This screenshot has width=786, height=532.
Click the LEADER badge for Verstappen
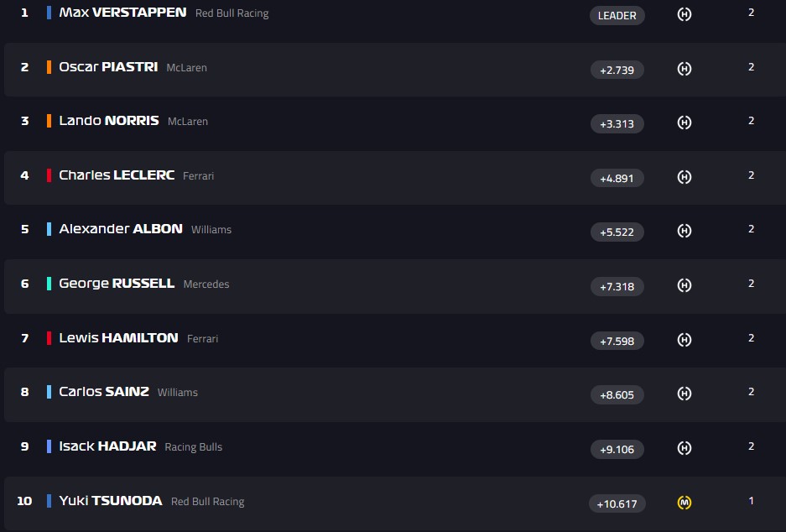617,15
